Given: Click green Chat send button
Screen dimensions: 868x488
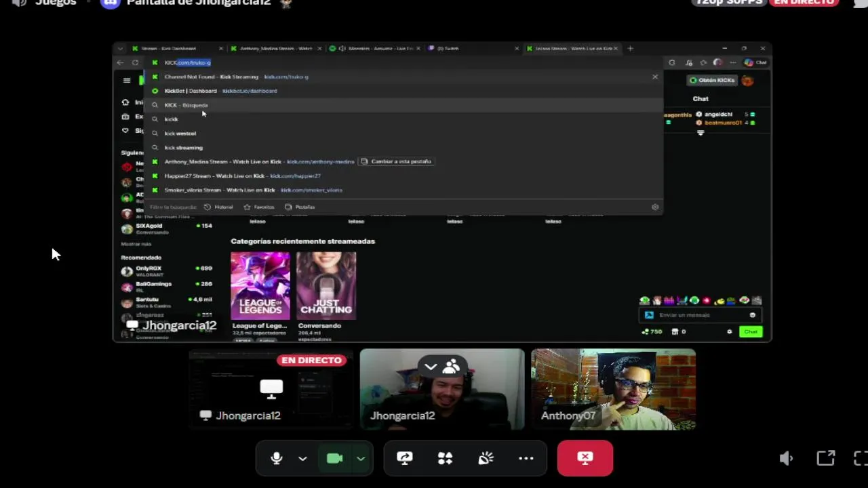Looking at the screenshot, I should pyautogui.click(x=751, y=331).
